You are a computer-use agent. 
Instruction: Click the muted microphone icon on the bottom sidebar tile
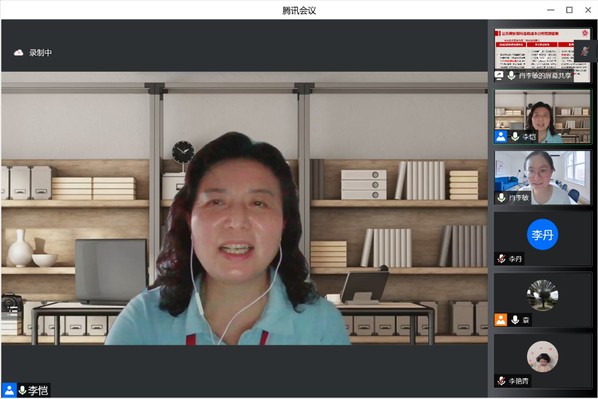point(502,381)
